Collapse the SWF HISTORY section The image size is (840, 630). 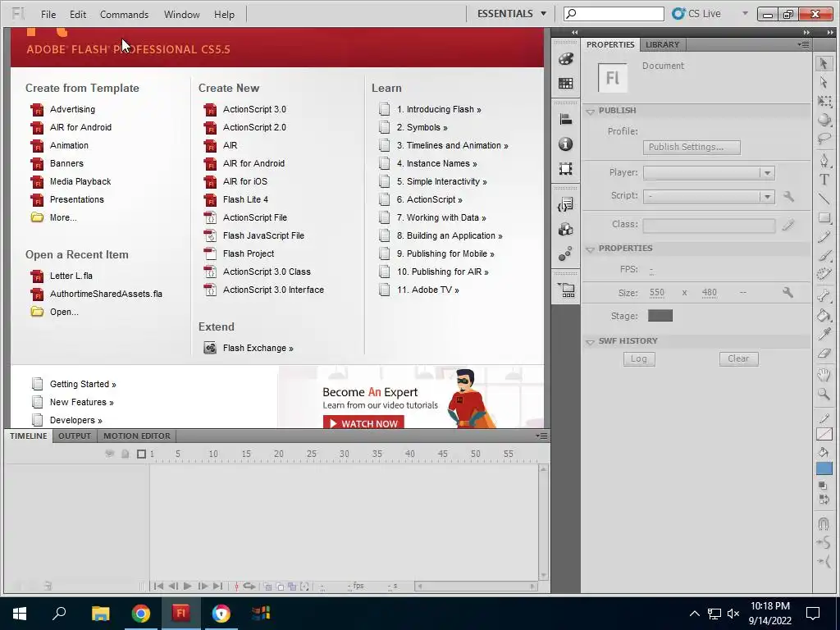point(591,342)
